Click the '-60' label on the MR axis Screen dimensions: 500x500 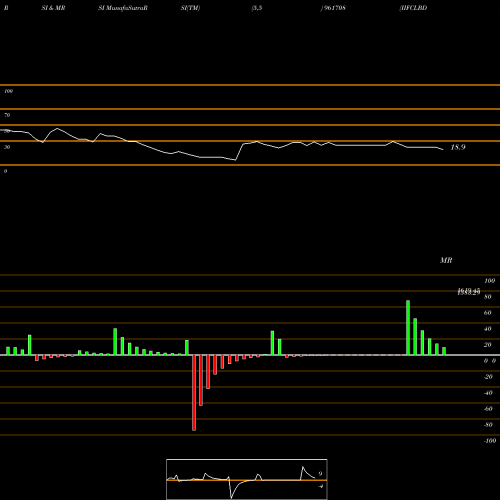coord(488,409)
